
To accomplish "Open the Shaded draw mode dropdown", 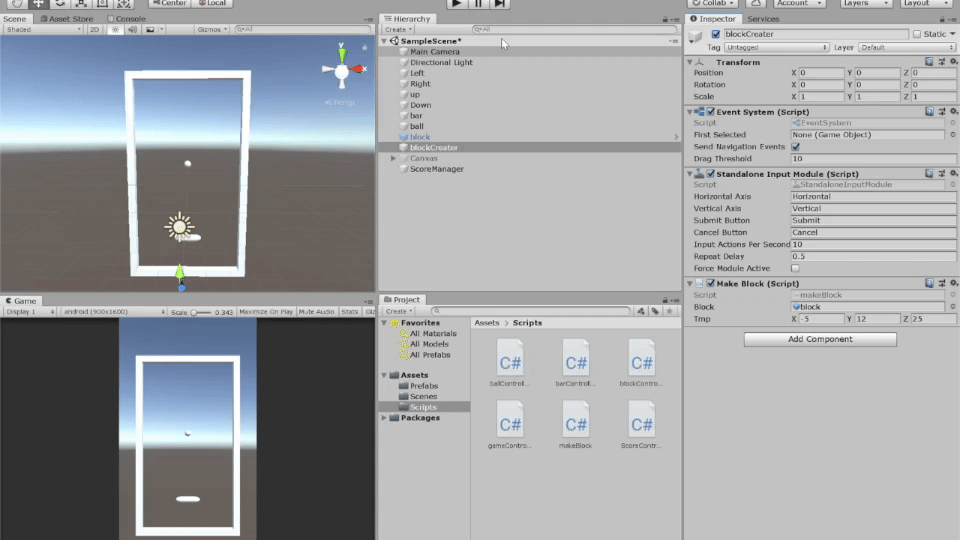I will click(42, 30).
